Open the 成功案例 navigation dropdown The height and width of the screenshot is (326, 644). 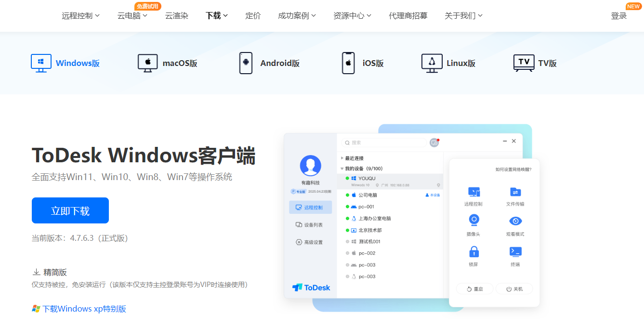point(297,15)
